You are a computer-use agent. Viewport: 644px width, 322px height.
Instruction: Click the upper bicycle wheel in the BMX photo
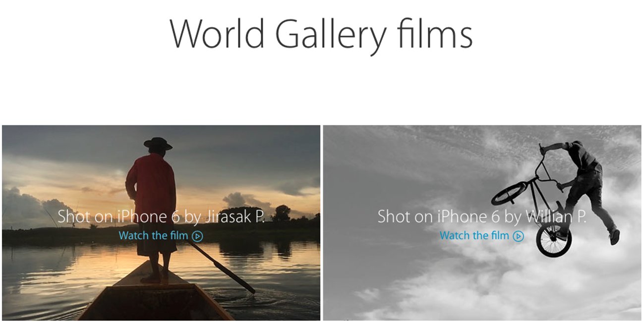point(509,193)
